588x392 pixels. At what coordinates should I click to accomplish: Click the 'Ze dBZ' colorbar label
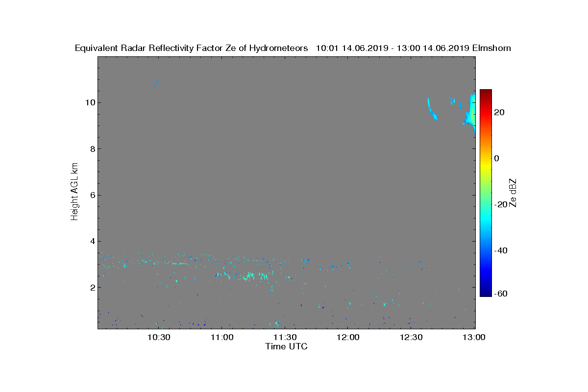(513, 193)
